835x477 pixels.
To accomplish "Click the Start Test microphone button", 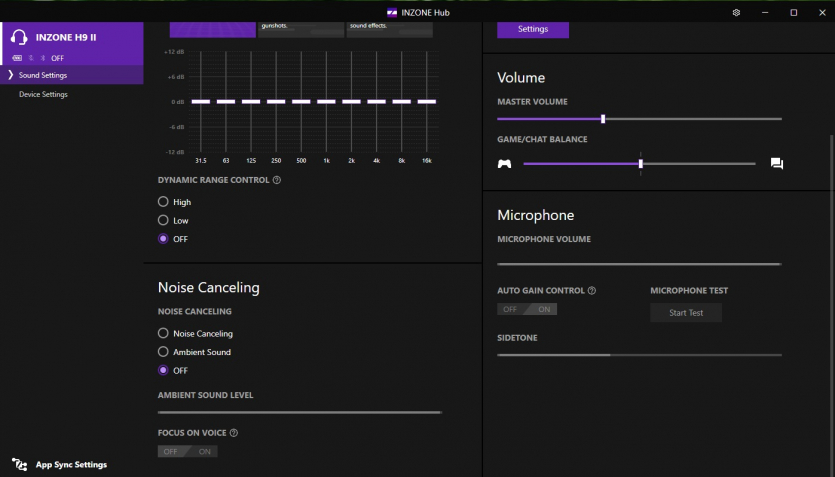I will coord(685,313).
